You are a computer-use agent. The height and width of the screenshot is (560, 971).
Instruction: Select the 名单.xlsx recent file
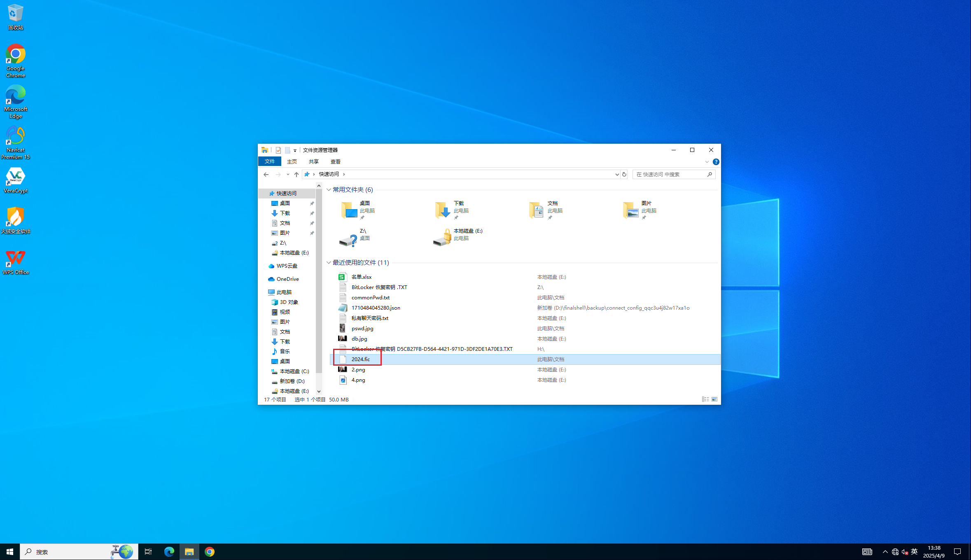tap(361, 277)
